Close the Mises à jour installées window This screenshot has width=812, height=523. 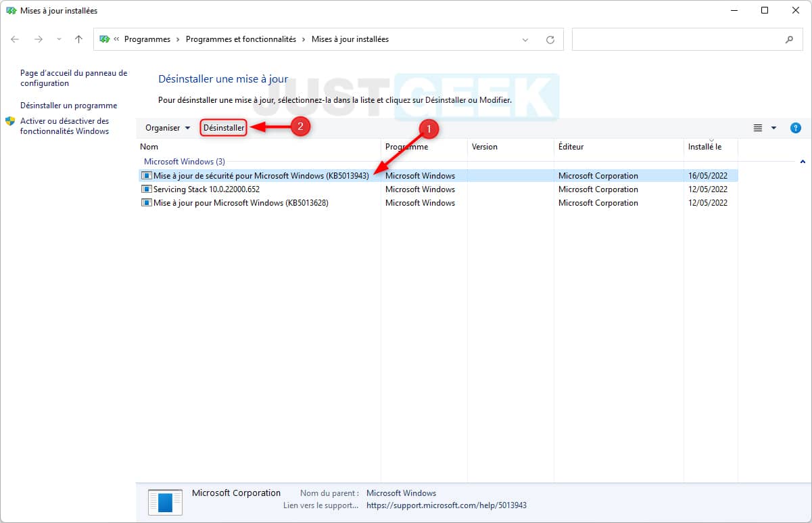795,11
